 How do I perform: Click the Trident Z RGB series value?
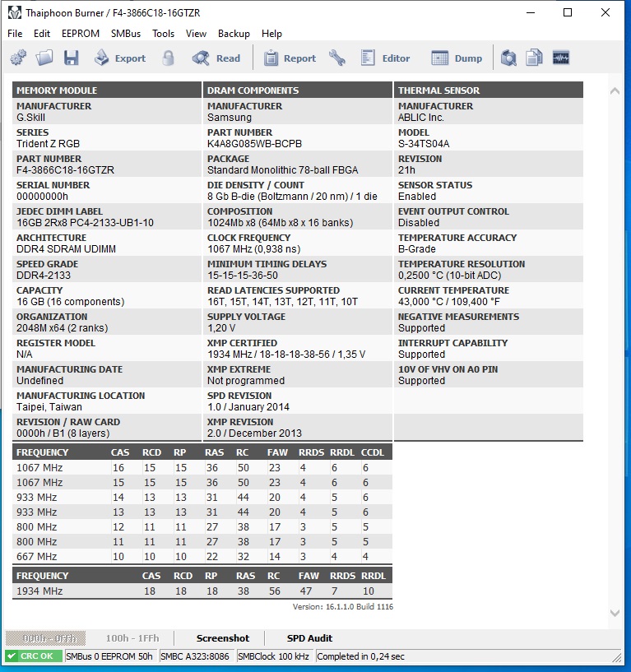(48, 144)
